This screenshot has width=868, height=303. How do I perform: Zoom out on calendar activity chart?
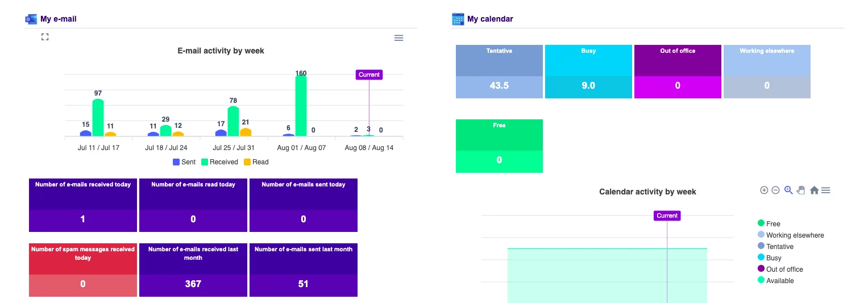[775, 190]
